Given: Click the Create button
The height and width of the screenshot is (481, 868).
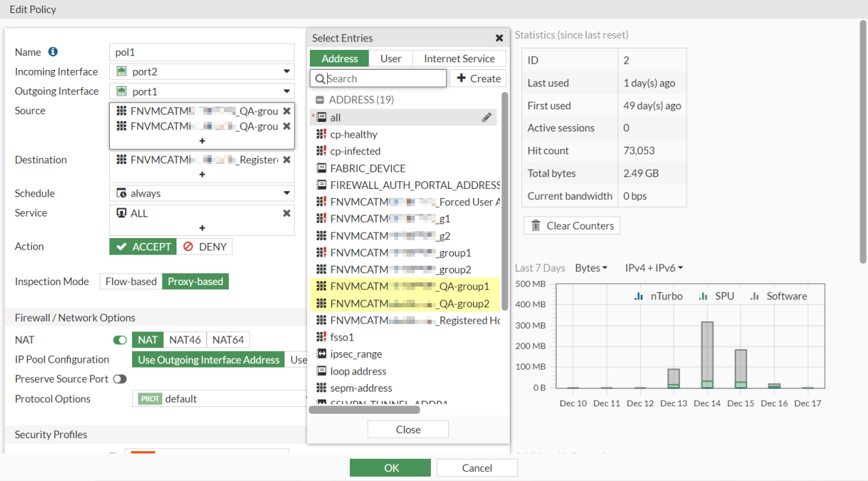Looking at the screenshot, I should coord(478,79).
